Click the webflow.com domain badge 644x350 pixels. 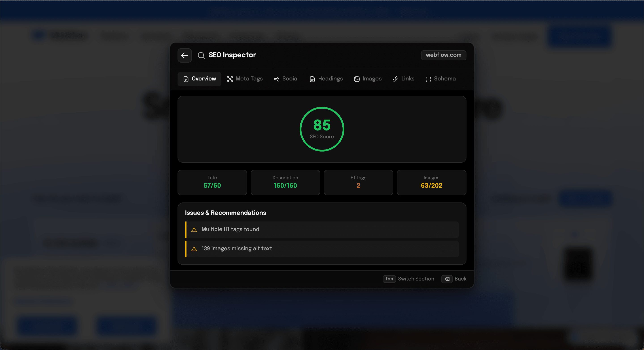point(443,55)
